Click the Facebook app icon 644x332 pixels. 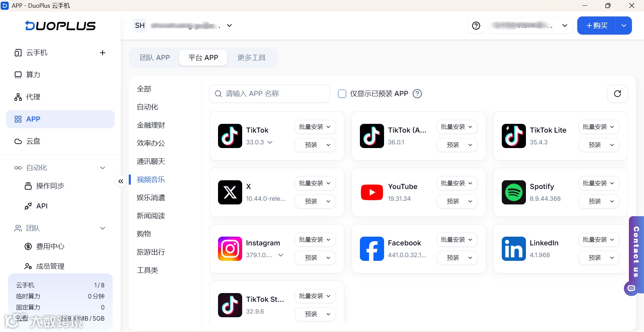point(372,249)
